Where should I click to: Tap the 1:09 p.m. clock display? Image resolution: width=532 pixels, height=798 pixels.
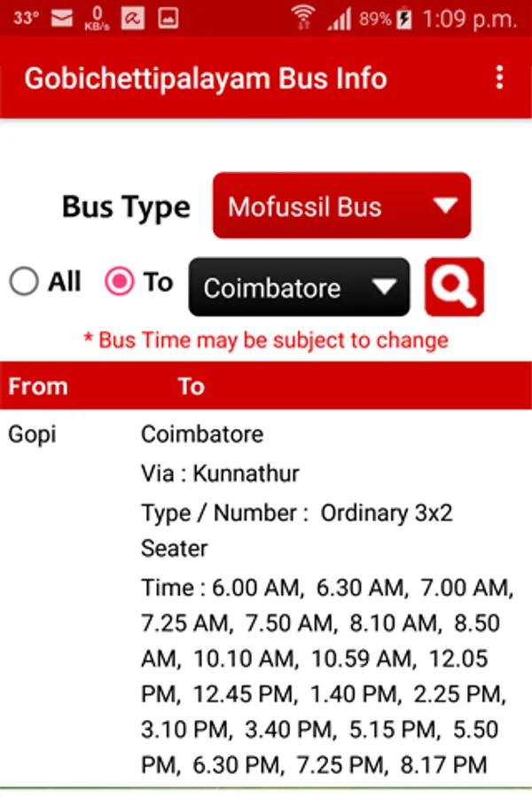tap(469, 20)
